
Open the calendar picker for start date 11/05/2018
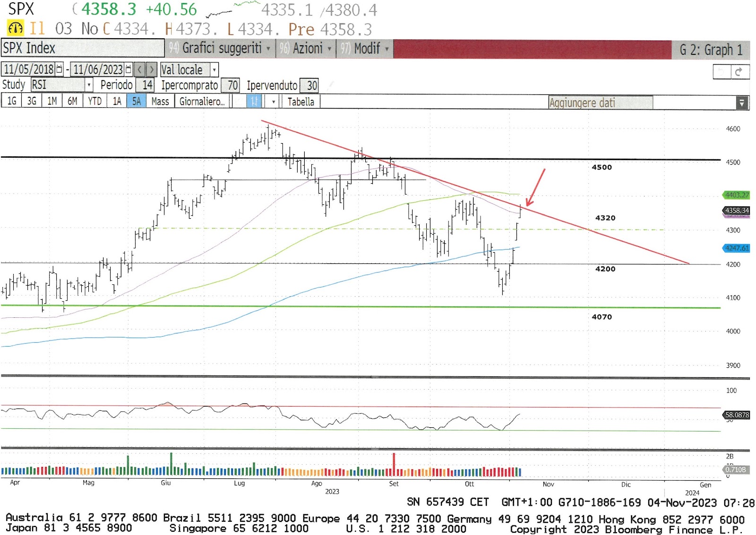pos(59,69)
